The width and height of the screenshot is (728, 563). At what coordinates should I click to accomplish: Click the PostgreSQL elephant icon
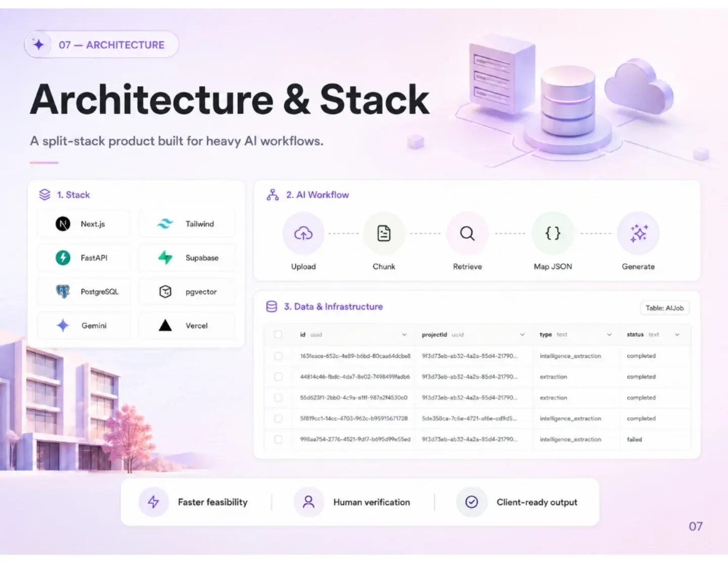(63, 291)
